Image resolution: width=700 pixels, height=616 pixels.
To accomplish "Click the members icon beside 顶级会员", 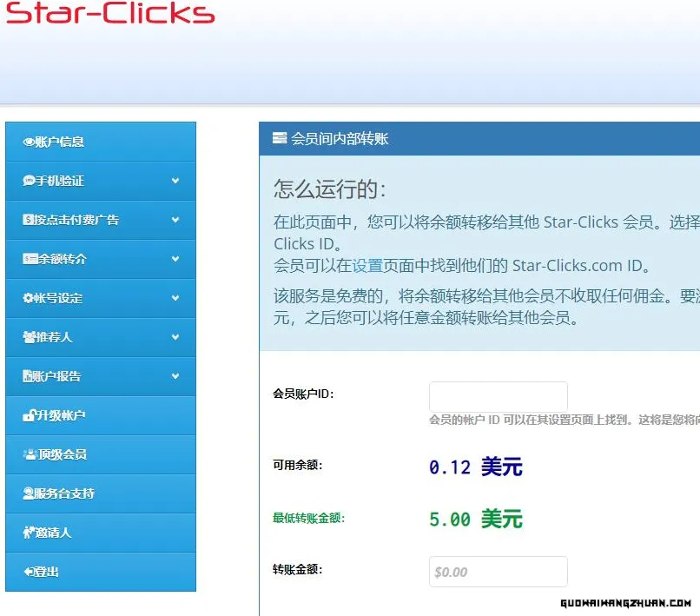I will pyautogui.click(x=30, y=454).
